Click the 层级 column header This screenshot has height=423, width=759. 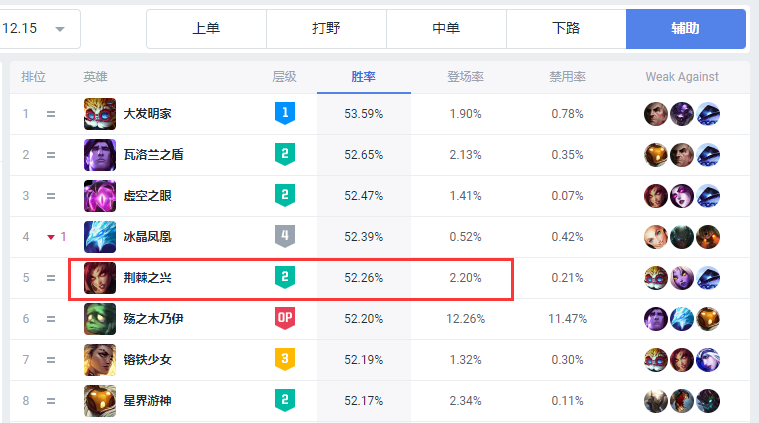[x=284, y=77]
